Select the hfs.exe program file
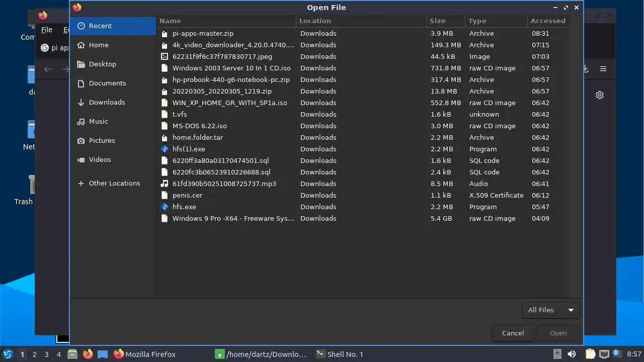 (x=363, y=207)
